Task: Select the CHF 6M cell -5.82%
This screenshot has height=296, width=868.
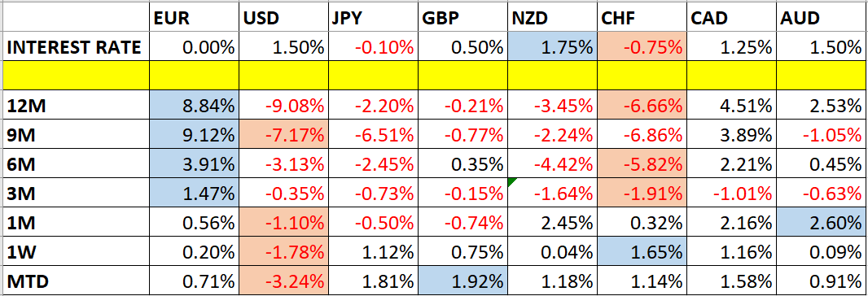Action: coord(642,163)
